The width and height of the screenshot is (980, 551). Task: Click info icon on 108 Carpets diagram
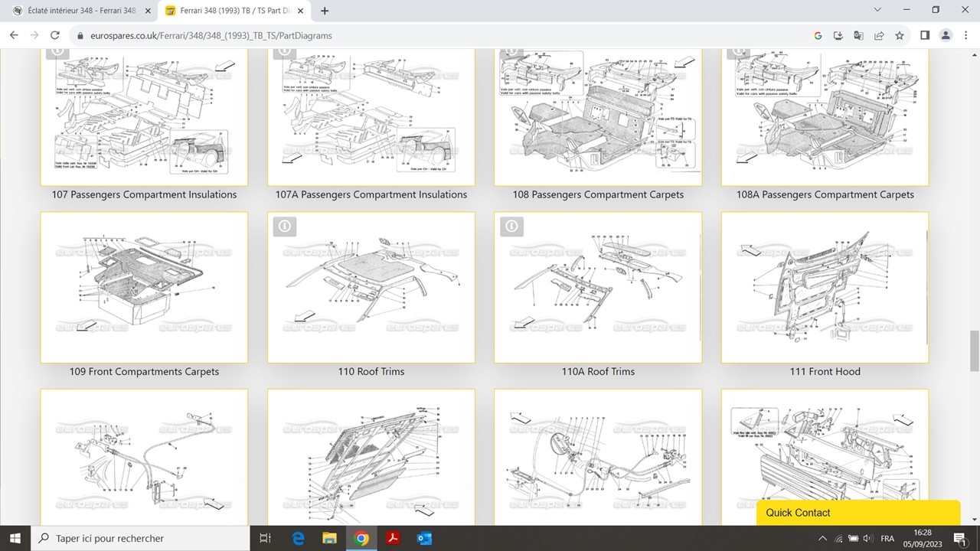coord(511,53)
